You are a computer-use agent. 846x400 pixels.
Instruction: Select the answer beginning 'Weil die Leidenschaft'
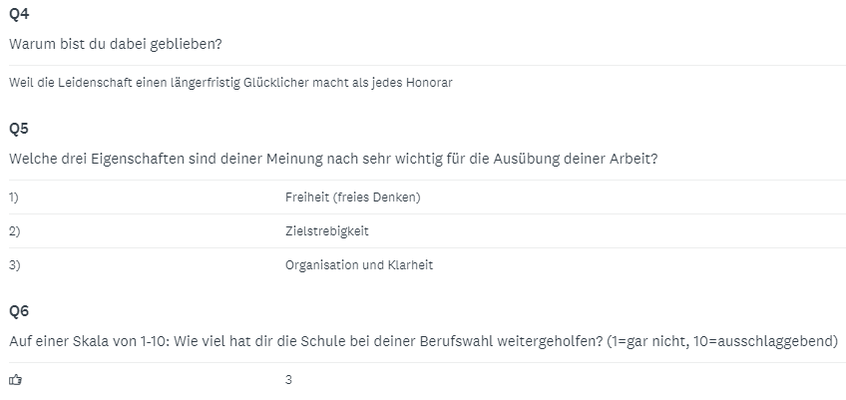tap(230, 83)
